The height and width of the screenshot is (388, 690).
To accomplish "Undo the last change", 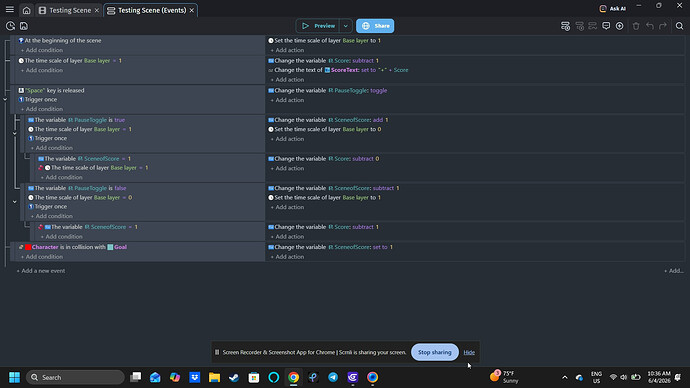I will (650, 26).
